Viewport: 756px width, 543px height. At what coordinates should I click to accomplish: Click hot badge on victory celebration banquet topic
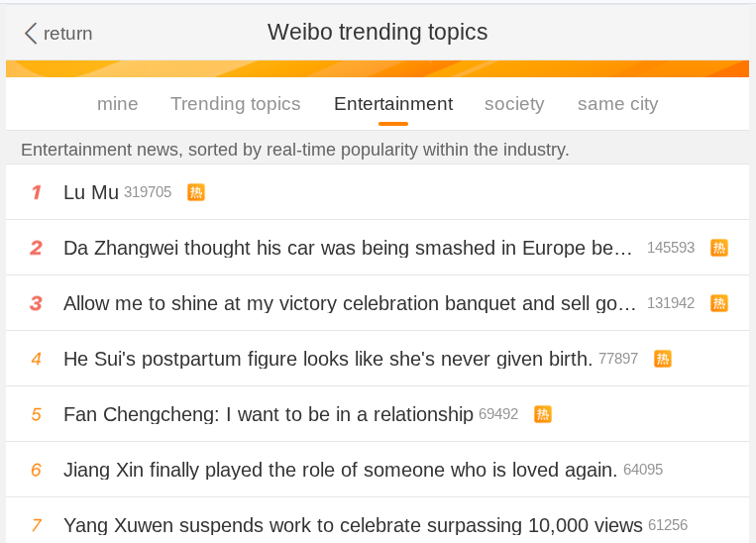pos(719,303)
